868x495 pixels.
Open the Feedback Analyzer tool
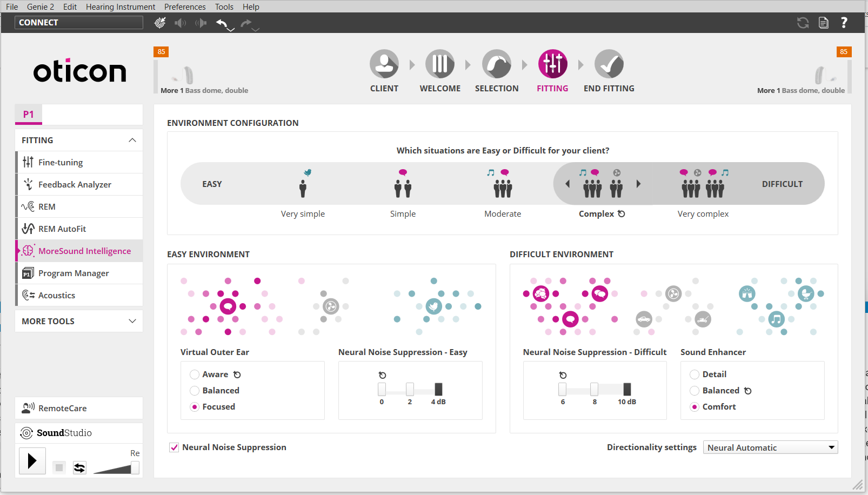point(75,185)
